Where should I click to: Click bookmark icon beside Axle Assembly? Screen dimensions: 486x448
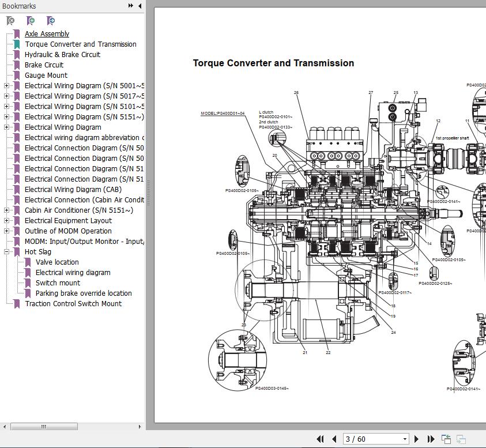coord(17,34)
